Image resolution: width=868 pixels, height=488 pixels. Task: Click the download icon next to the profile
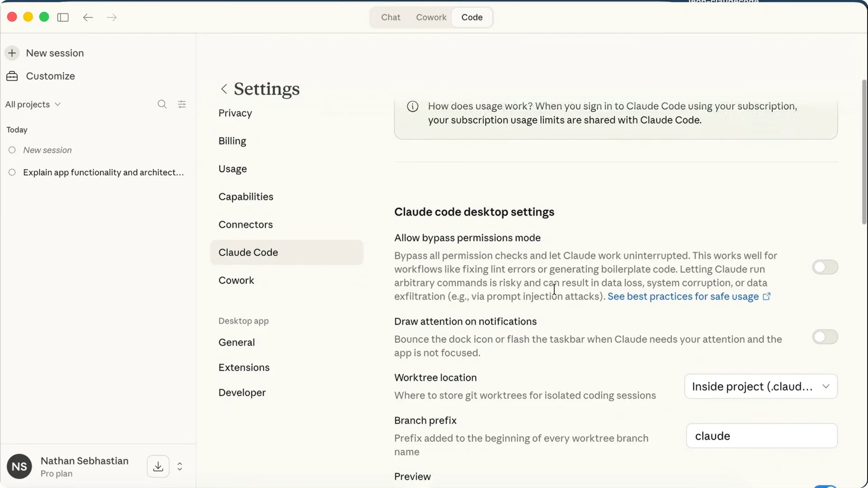click(158, 466)
